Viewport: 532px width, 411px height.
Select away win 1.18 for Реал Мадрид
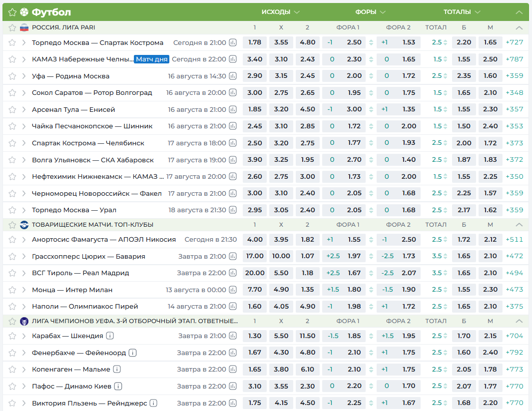click(x=307, y=273)
